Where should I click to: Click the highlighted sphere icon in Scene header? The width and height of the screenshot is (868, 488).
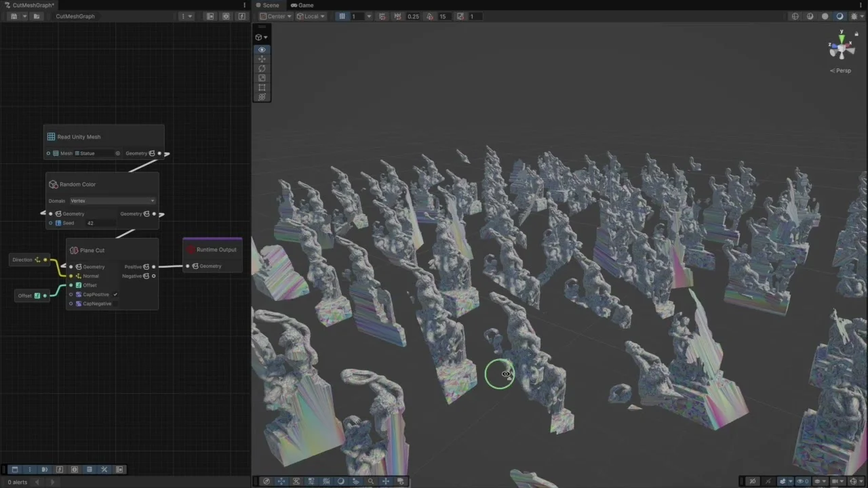point(840,16)
